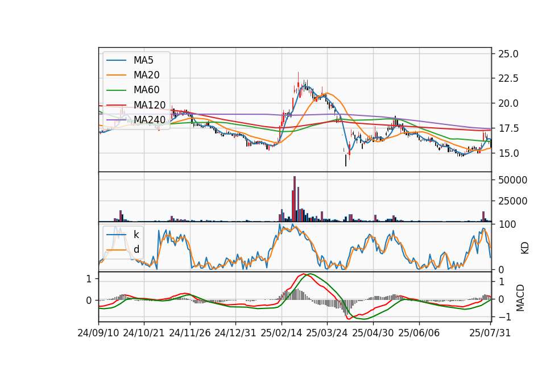Click the lowest candlestick in April
Viewport: 546px width, 392px height.
coord(346,160)
